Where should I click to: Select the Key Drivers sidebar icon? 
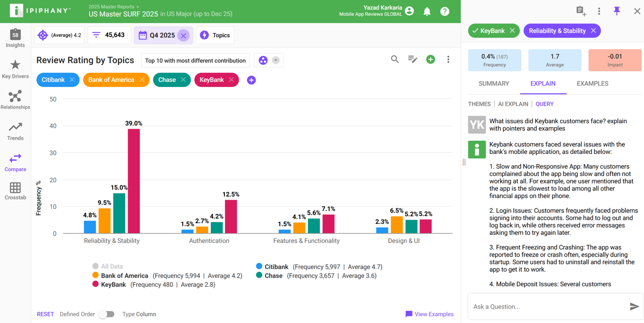pyautogui.click(x=15, y=68)
